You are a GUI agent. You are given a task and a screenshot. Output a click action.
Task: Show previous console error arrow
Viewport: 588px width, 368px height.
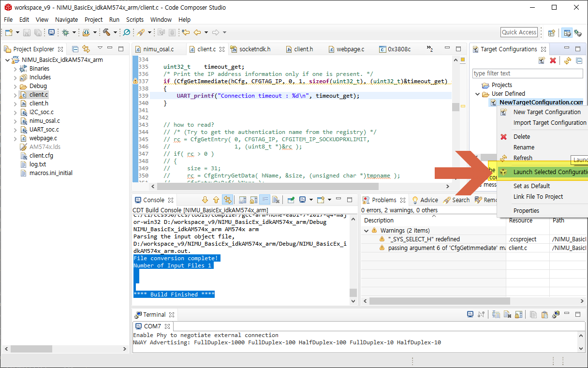pos(216,200)
